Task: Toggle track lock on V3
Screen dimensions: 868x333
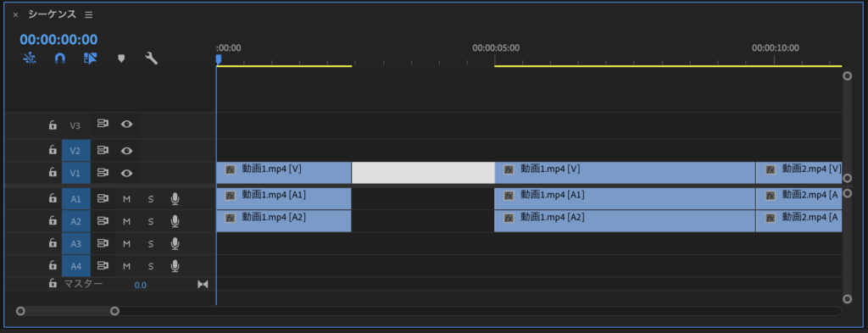Action: [53, 125]
